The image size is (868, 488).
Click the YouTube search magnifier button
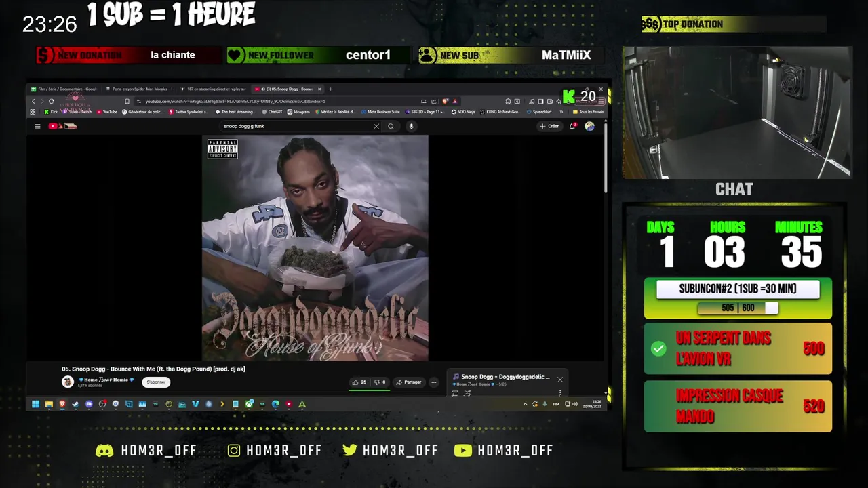pos(391,126)
